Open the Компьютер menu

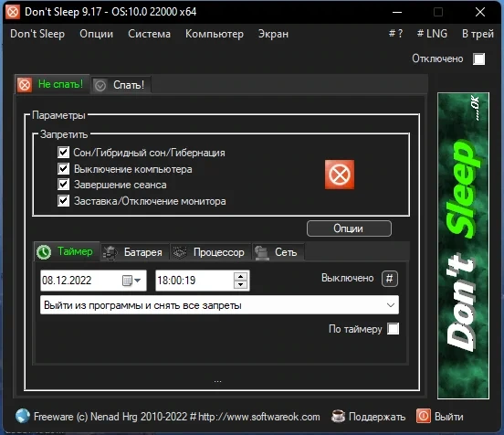tap(215, 34)
